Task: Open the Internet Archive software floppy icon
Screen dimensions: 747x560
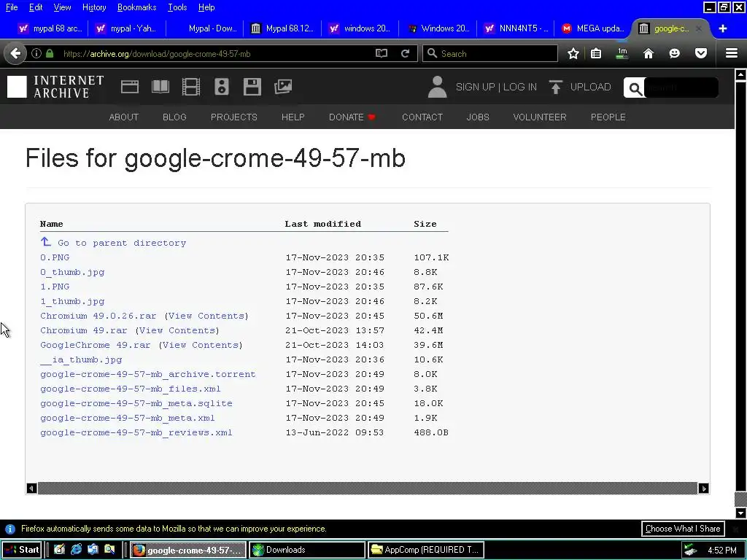Action: click(252, 87)
